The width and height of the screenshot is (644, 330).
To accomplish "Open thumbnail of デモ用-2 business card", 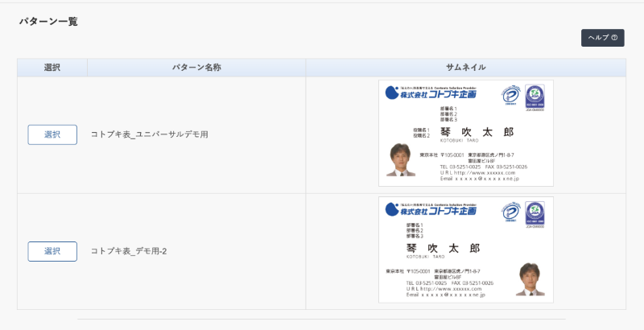I will point(466,250).
